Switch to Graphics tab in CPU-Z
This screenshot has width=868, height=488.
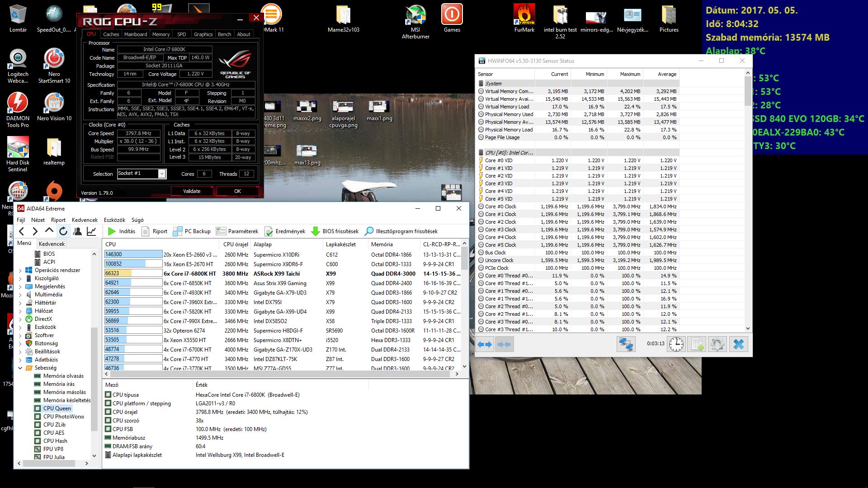[203, 34]
